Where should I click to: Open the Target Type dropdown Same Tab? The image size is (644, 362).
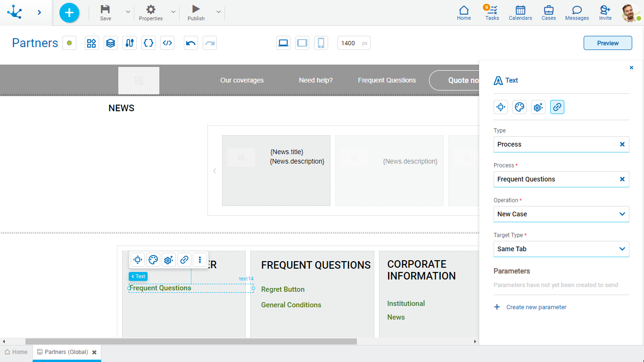coord(561,249)
